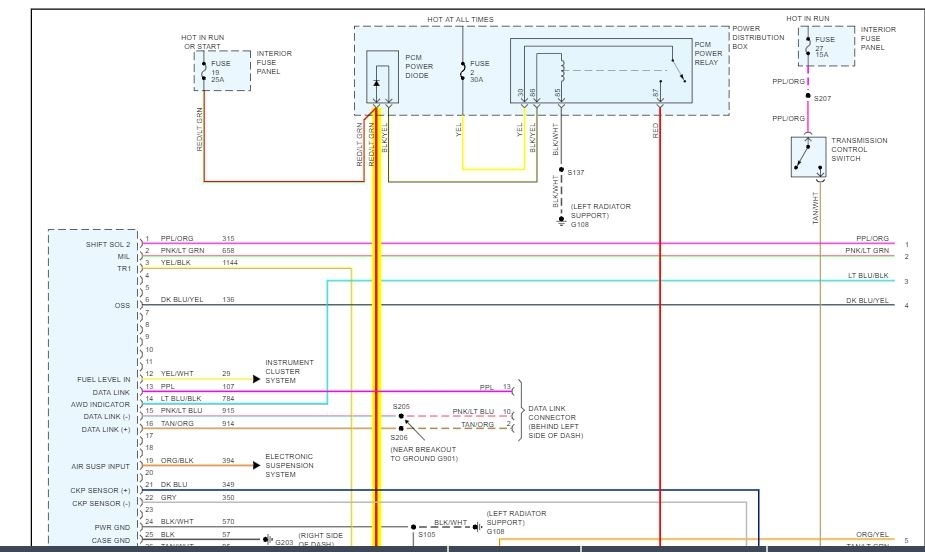
Task: Click the "POWER DISTRIBUTION BOX" label
Action: point(758,37)
